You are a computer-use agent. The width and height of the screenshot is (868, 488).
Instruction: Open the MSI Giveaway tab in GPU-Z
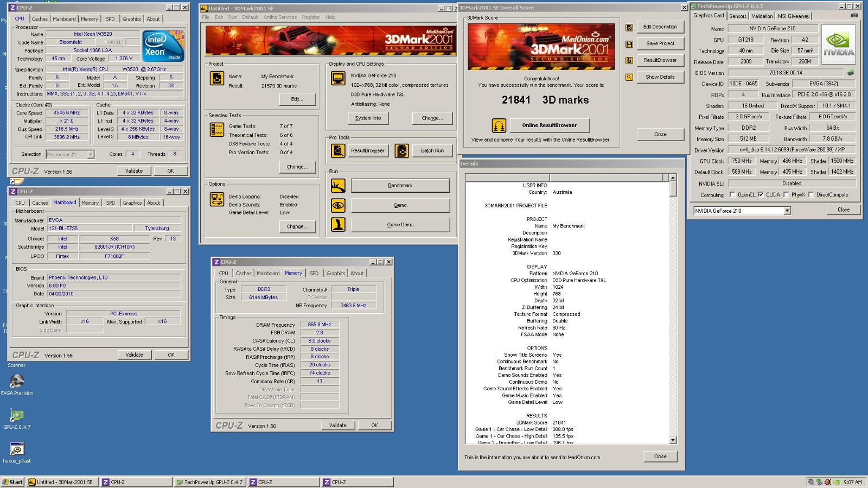[794, 16]
